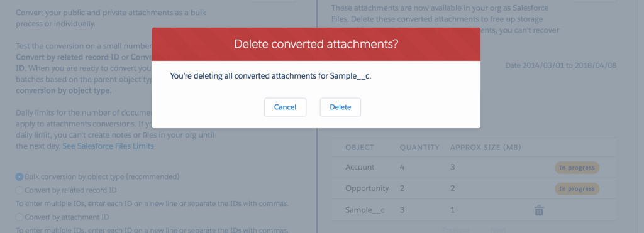Click the Sample__c deletion warning message
The image size is (644, 233).
pyautogui.click(x=270, y=76)
